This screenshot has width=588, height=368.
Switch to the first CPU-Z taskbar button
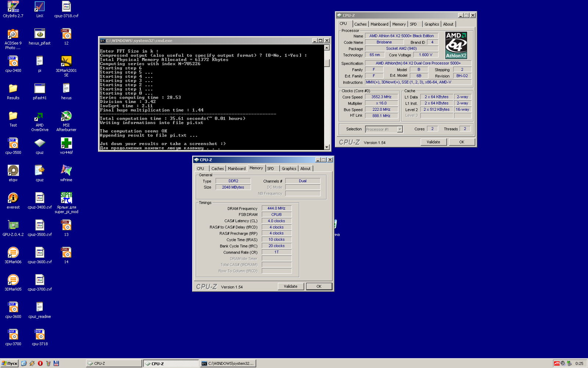click(x=114, y=363)
